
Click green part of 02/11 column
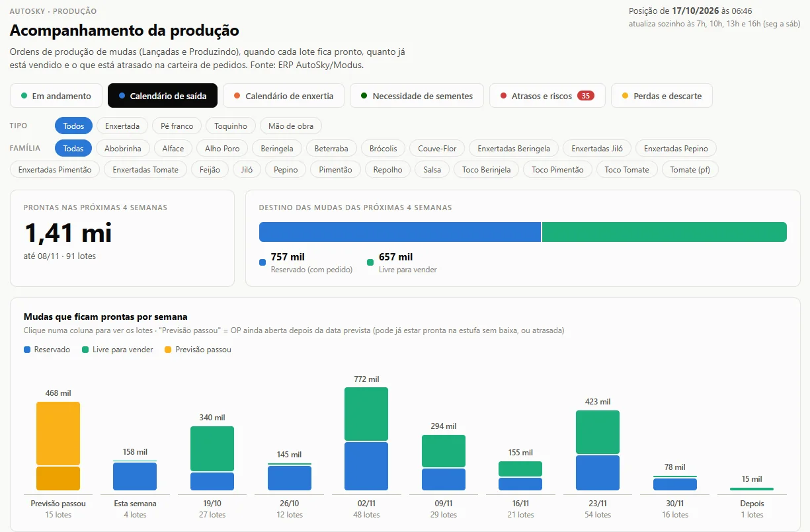[366, 414]
